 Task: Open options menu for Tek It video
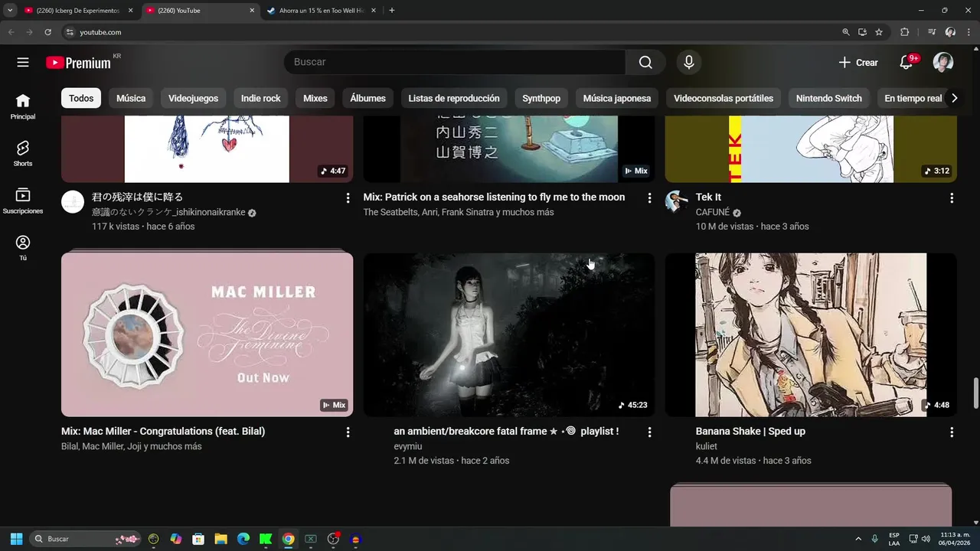[x=952, y=198]
